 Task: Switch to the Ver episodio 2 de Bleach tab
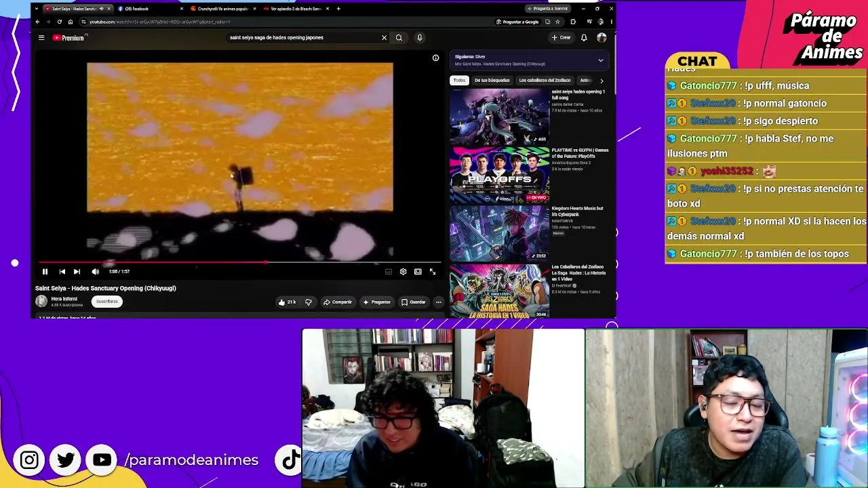coord(295,9)
